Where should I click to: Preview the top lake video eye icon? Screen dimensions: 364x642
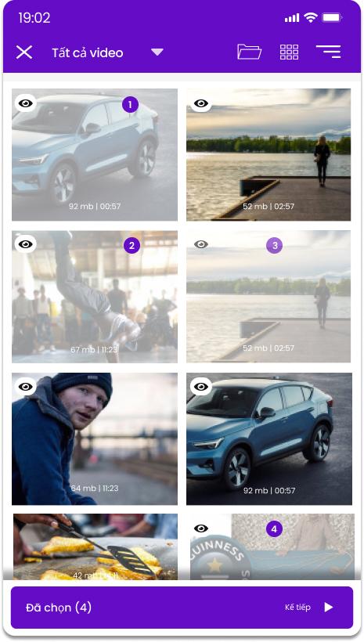click(200, 103)
